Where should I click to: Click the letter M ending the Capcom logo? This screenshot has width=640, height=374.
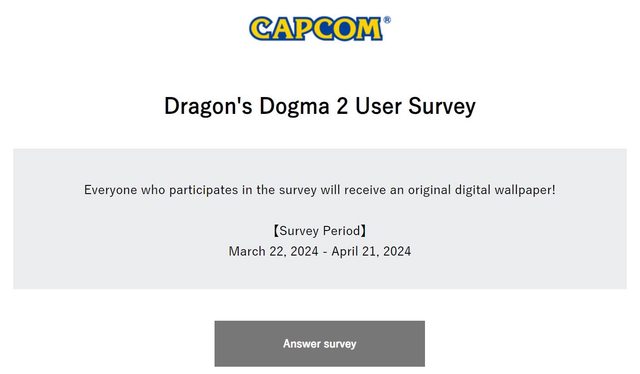368,29
